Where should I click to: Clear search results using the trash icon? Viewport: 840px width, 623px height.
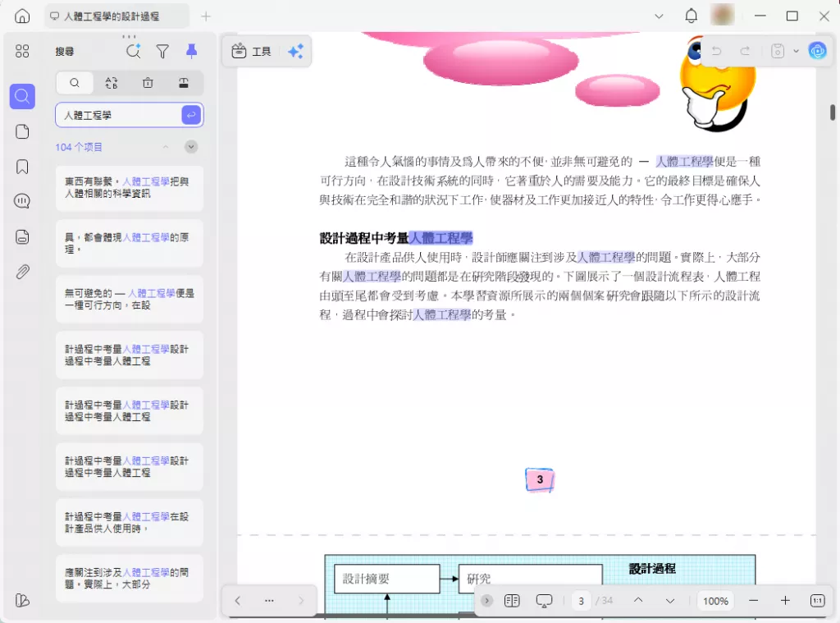click(148, 83)
